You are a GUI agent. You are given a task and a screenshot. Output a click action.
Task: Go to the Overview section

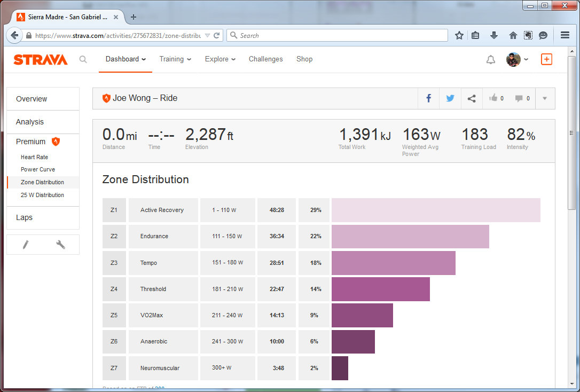pyautogui.click(x=32, y=99)
